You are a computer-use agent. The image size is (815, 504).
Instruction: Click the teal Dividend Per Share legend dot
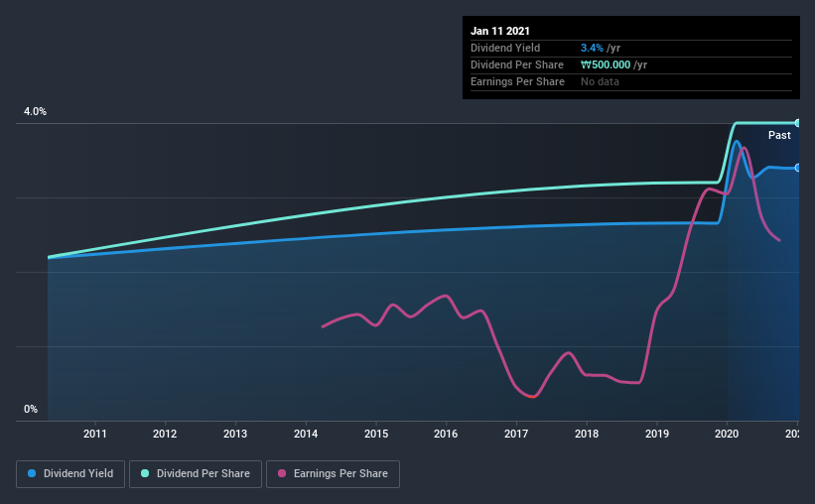(x=145, y=473)
